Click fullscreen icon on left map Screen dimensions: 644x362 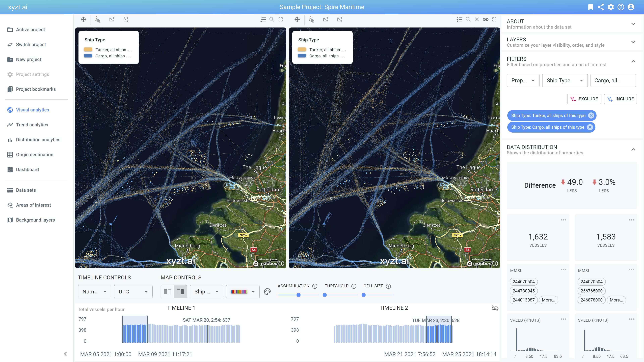coord(281,19)
